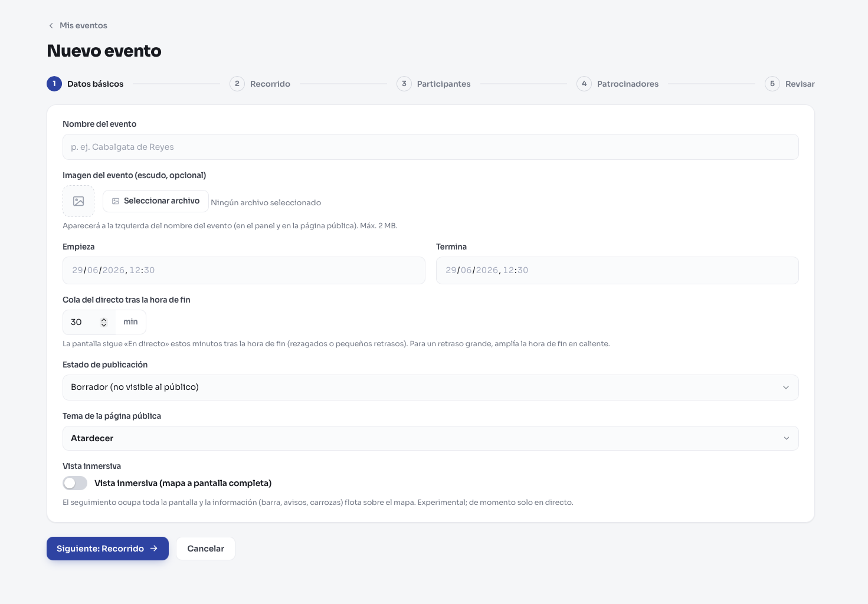Open the Estado de publicación dropdown
This screenshot has height=604, width=868.
(x=431, y=388)
